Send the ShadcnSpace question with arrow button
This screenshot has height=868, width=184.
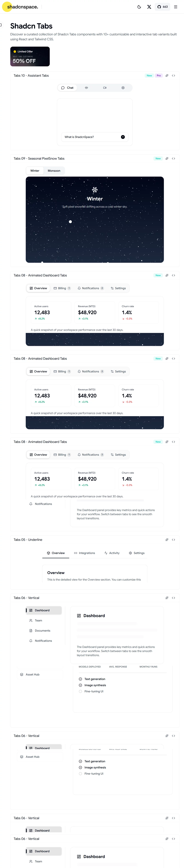pyautogui.click(x=123, y=137)
